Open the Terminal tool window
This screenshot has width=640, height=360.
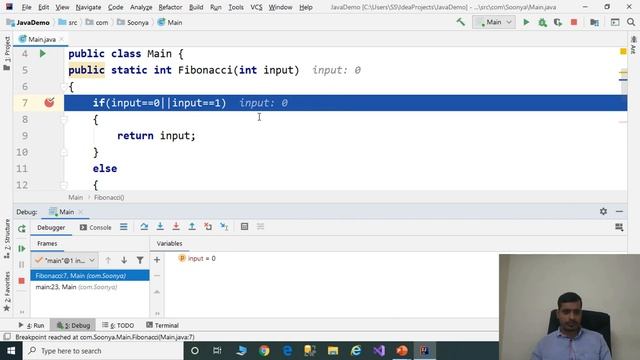[x=162, y=325]
